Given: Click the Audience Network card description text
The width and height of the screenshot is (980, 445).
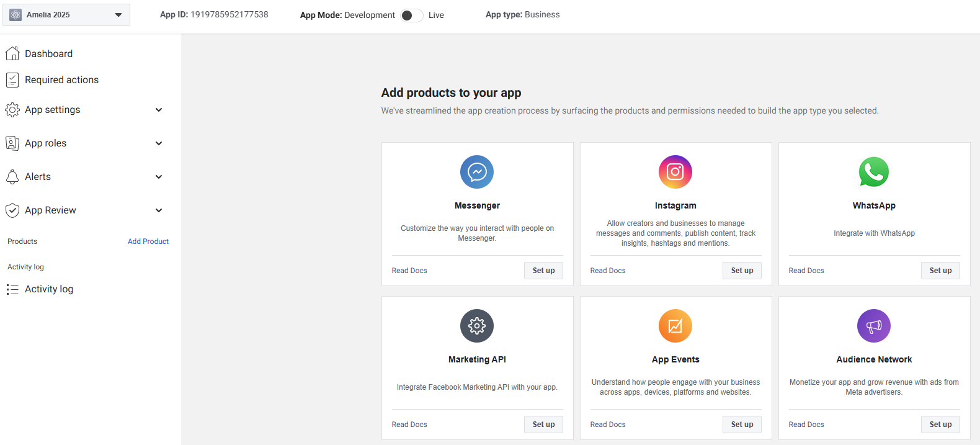Looking at the screenshot, I should click(x=874, y=387).
